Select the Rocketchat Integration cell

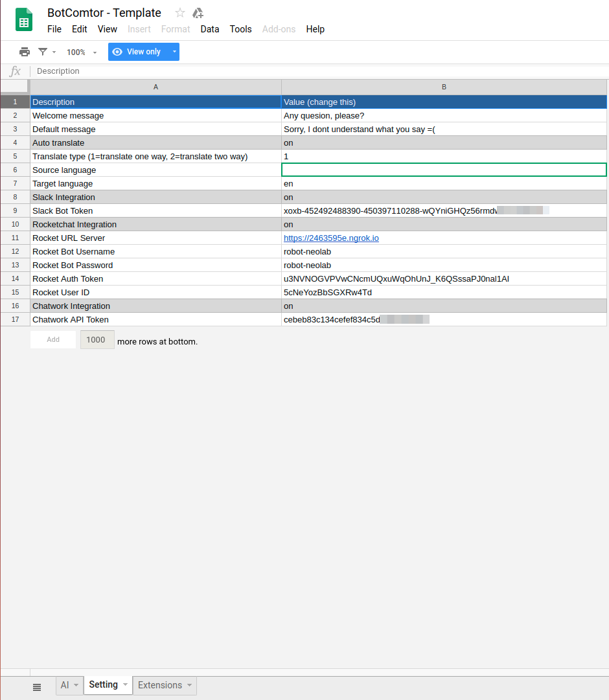click(155, 225)
